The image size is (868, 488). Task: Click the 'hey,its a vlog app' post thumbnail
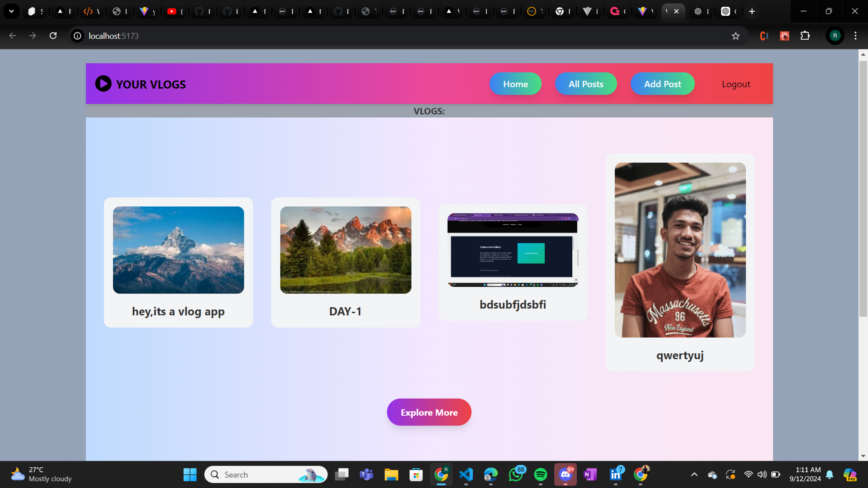tap(178, 250)
